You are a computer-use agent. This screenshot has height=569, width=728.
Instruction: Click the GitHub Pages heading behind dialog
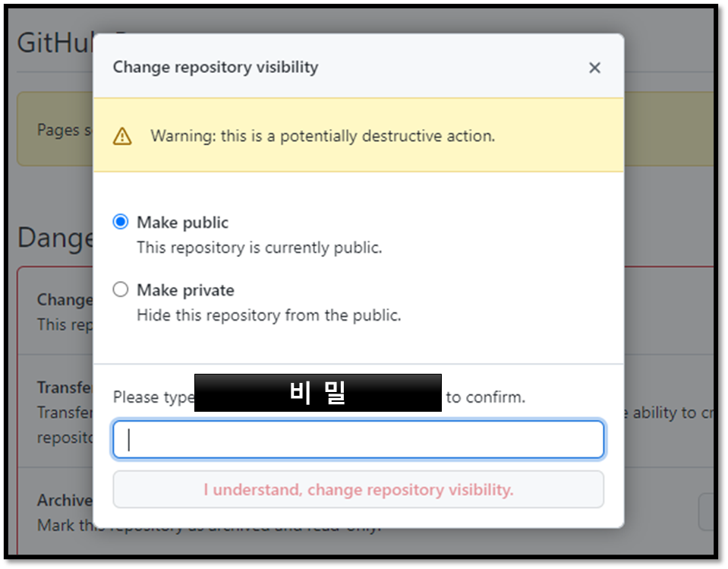pos(55,43)
